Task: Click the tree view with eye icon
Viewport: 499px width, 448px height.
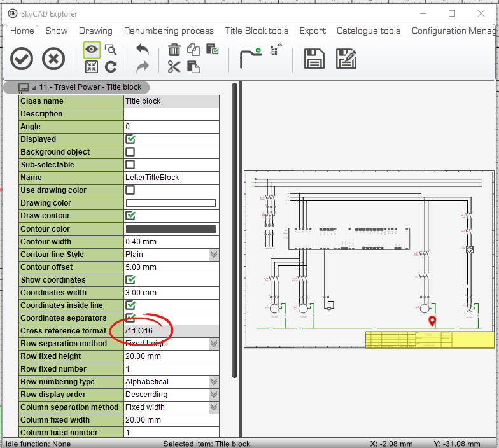Action: (276, 50)
